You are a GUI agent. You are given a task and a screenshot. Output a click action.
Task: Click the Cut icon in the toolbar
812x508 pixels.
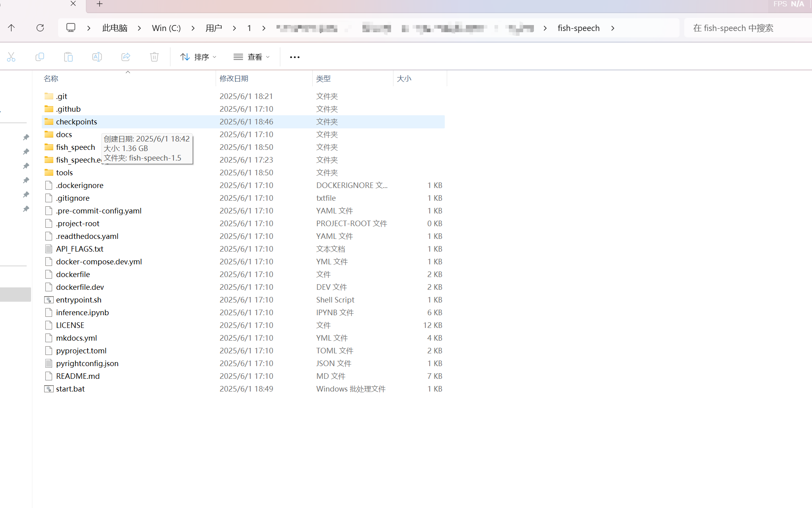[x=11, y=57]
